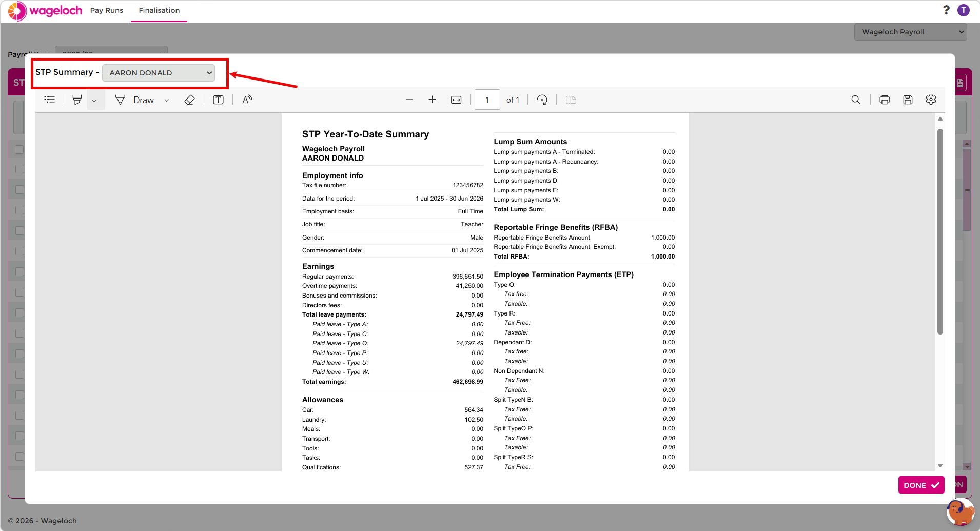Click the Paid leave Type O amount
The width and height of the screenshot is (980, 531).
469,343
